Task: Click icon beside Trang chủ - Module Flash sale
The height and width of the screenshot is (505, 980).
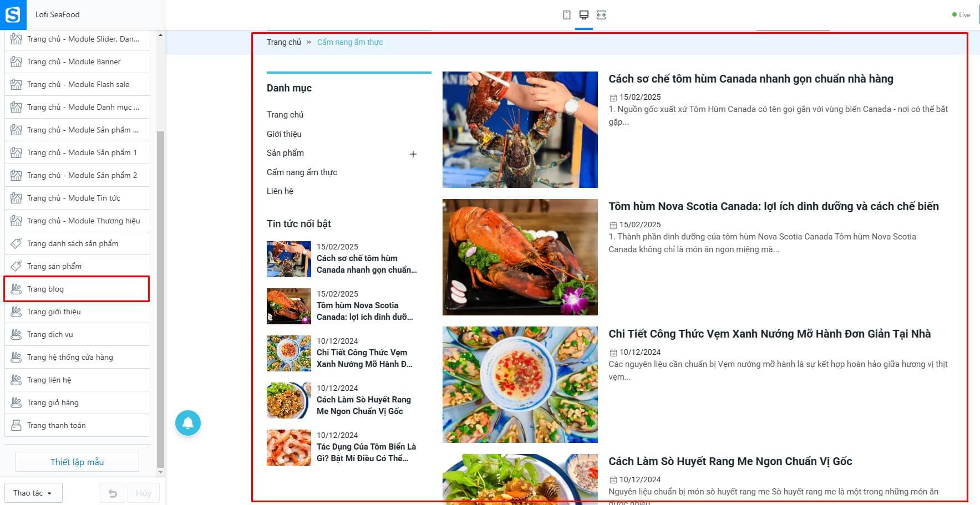Action: click(17, 84)
